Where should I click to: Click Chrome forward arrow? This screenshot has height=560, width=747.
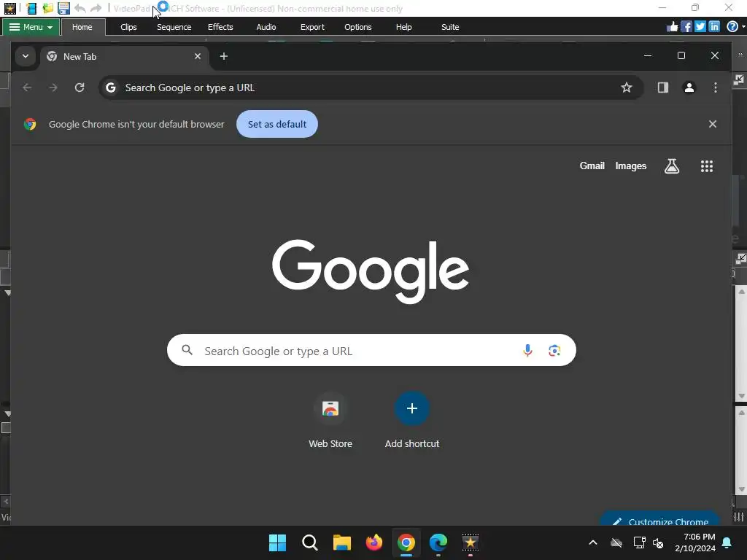coord(53,87)
